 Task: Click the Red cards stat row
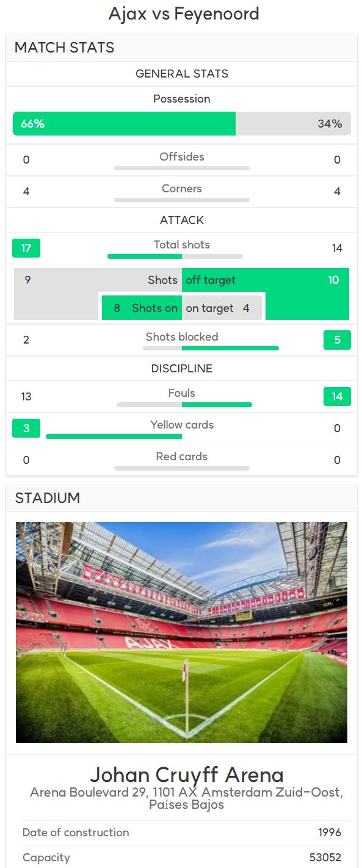coord(181,460)
